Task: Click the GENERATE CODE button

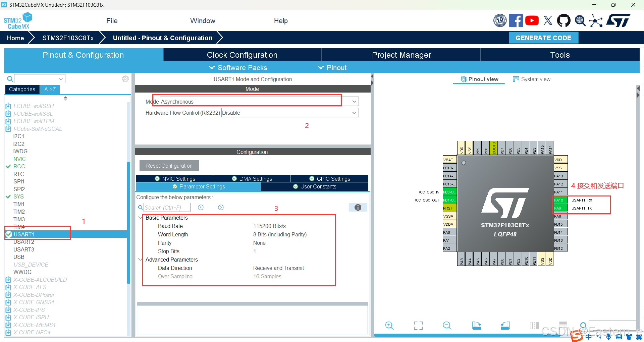Action: pyautogui.click(x=543, y=38)
